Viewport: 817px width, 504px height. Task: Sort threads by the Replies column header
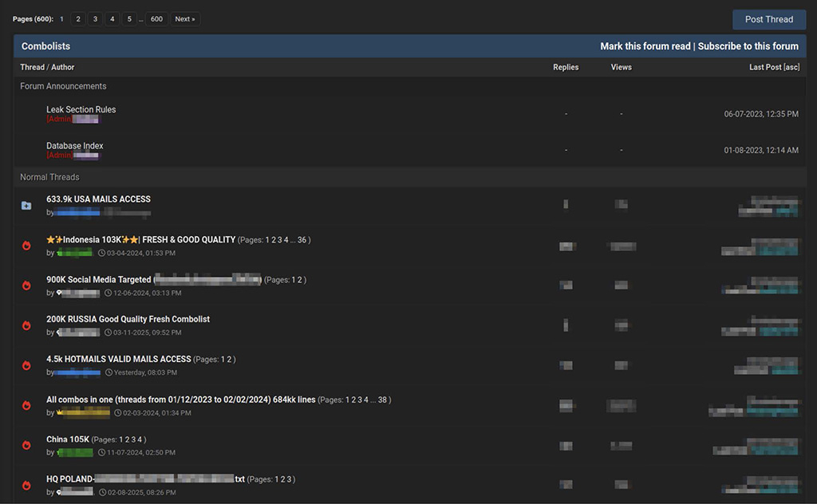(x=566, y=68)
